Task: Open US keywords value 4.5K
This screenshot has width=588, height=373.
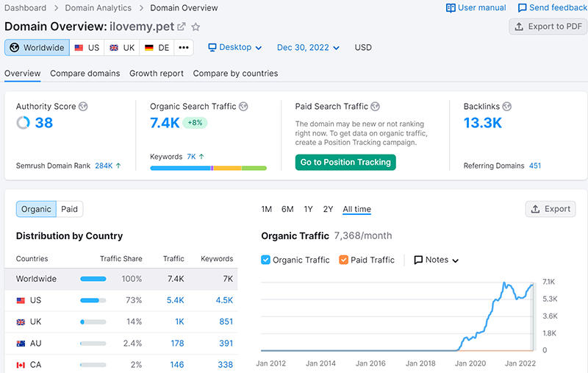Action: 224,300
